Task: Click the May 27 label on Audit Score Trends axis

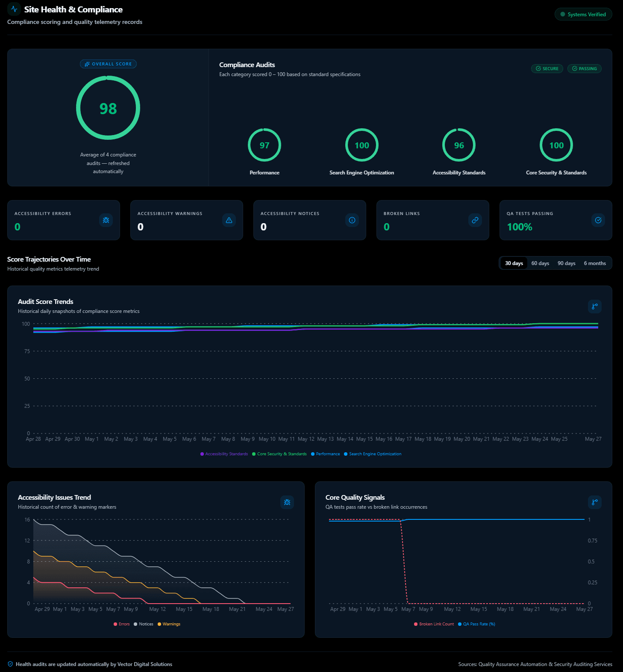Action: [x=593, y=439]
